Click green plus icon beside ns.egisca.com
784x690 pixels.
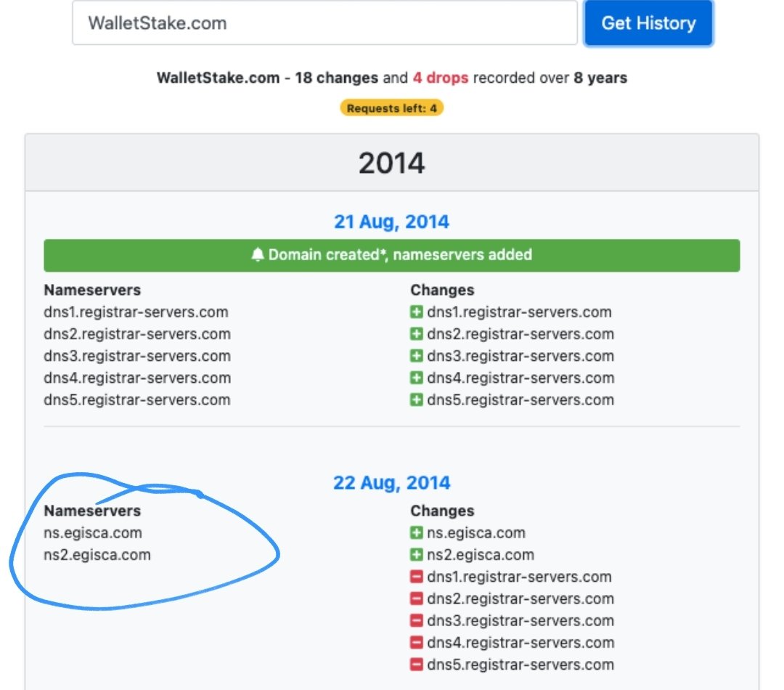[417, 533]
